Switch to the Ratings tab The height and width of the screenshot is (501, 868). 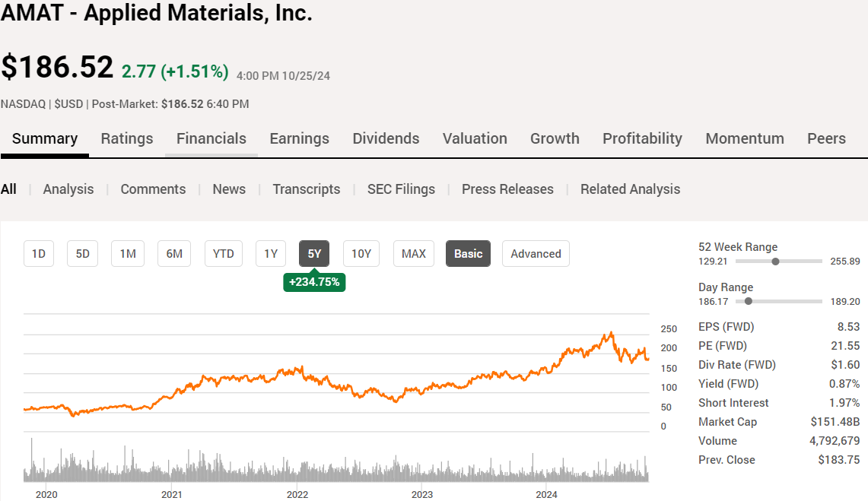[127, 138]
